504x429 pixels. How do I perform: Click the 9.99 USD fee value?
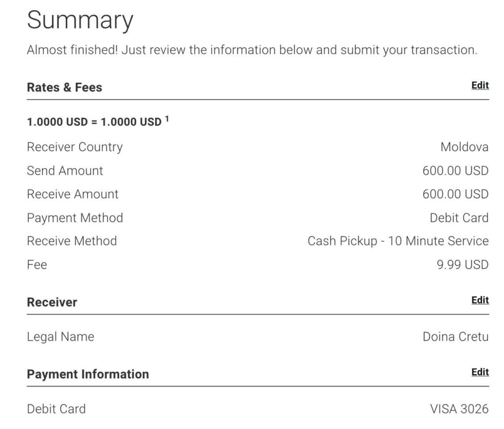click(x=462, y=265)
